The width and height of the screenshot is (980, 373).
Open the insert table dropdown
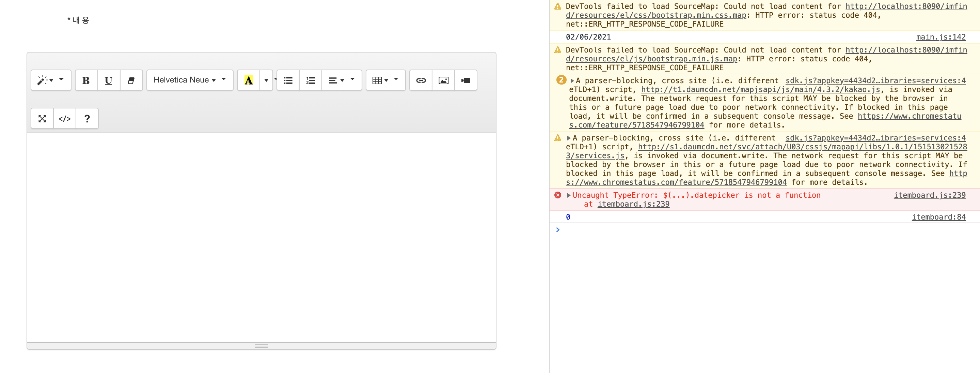tap(385, 80)
